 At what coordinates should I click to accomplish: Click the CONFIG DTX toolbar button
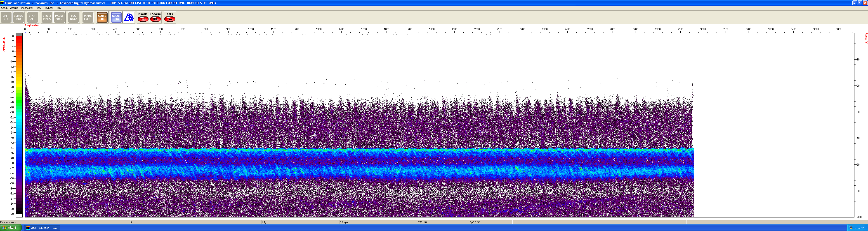tap(19, 18)
